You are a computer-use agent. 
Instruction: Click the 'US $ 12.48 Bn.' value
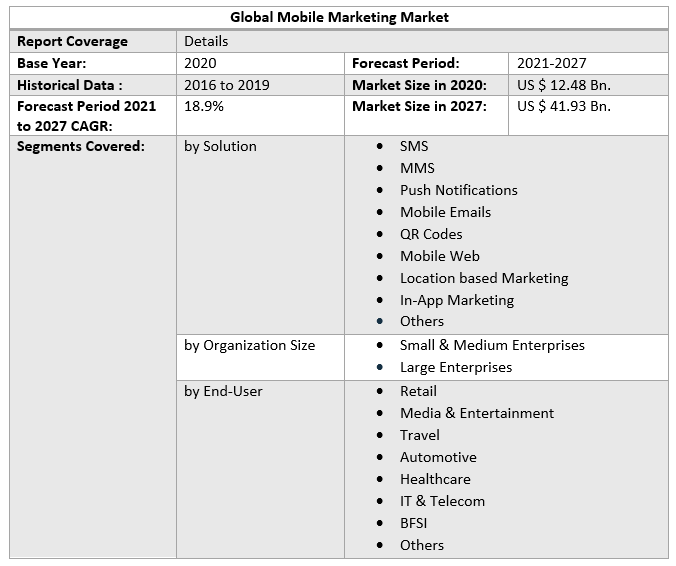[564, 85]
